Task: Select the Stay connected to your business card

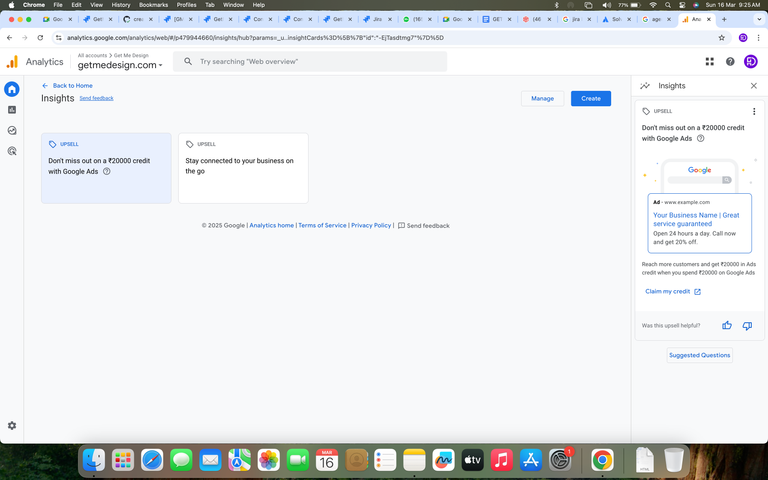Action: coord(243,168)
